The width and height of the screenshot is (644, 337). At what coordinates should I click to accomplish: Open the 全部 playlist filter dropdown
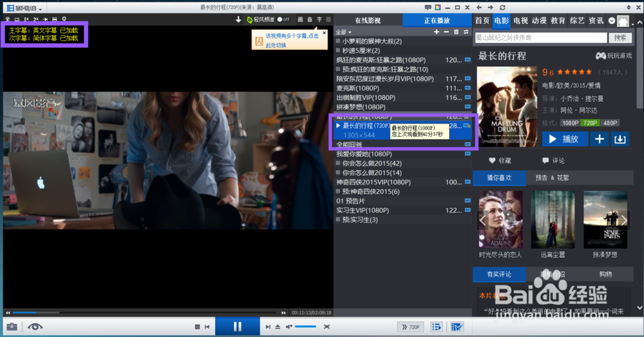click(344, 32)
